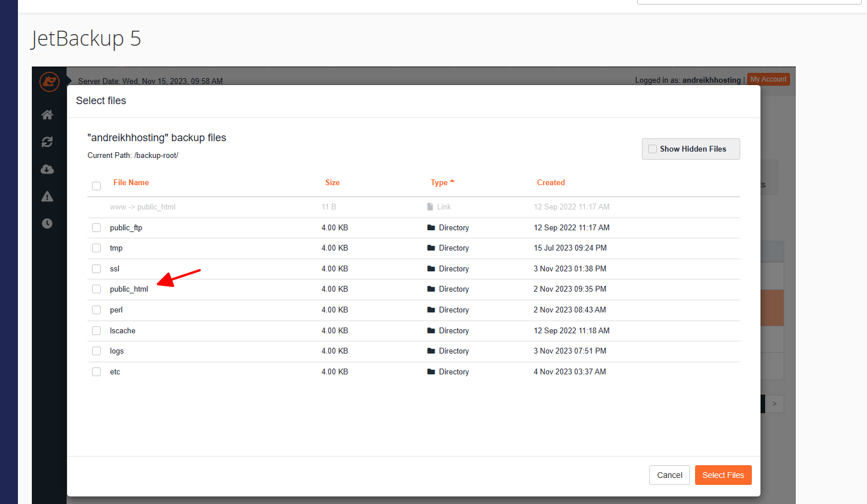Image resolution: width=867 pixels, height=504 pixels.
Task: Click created date 2 Nov 2023 09:35 PM
Action: coord(570,289)
